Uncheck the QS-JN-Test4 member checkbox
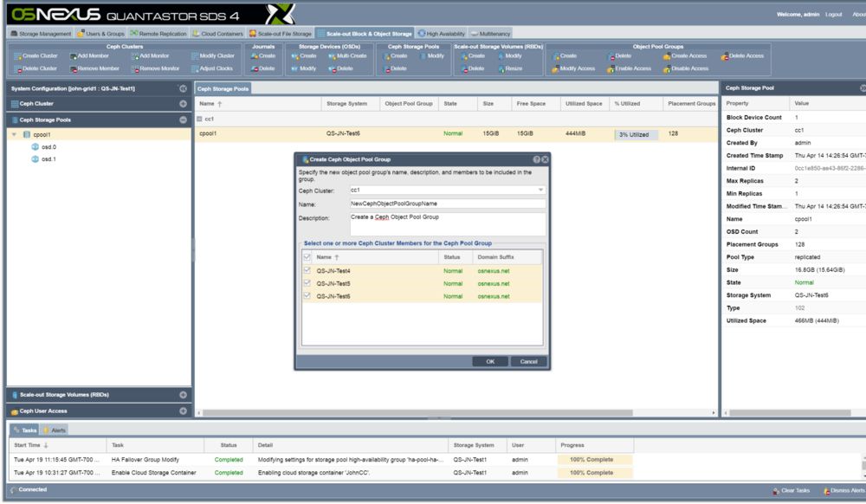 (x=307, y=270)
